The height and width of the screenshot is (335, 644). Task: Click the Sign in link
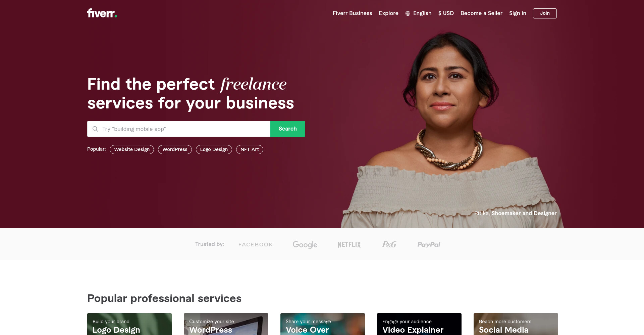click(518, 13)
